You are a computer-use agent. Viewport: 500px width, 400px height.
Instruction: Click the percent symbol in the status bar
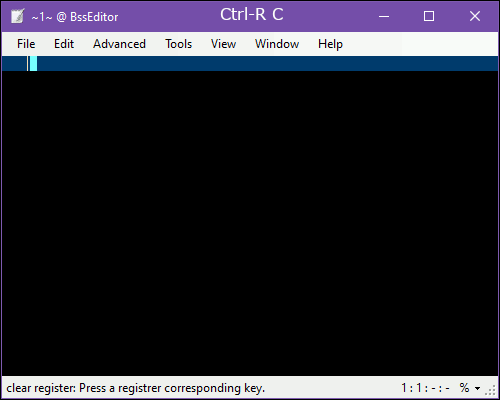click(x=464, y=388)
